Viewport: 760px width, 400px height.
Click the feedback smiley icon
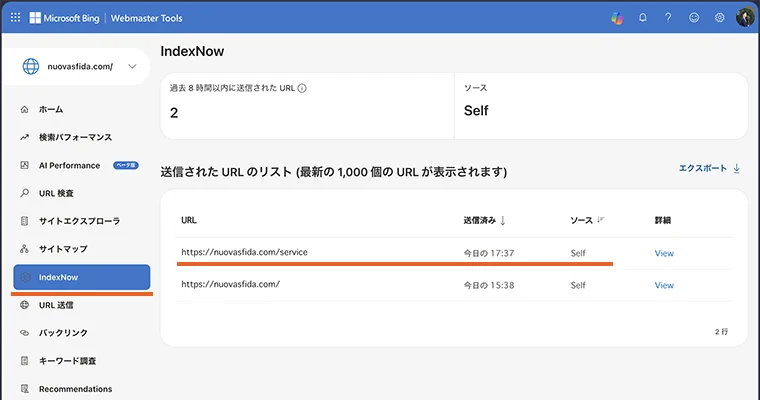click(694, 18)
